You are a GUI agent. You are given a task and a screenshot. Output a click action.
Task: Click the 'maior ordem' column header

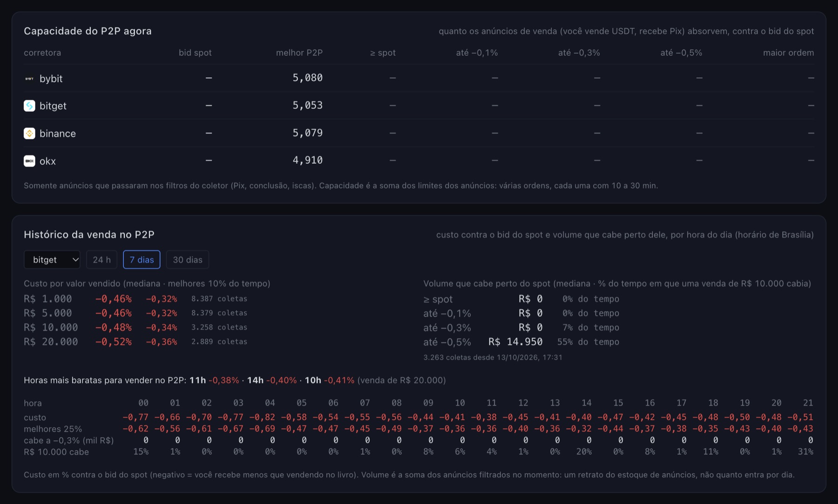coord(788,53)
